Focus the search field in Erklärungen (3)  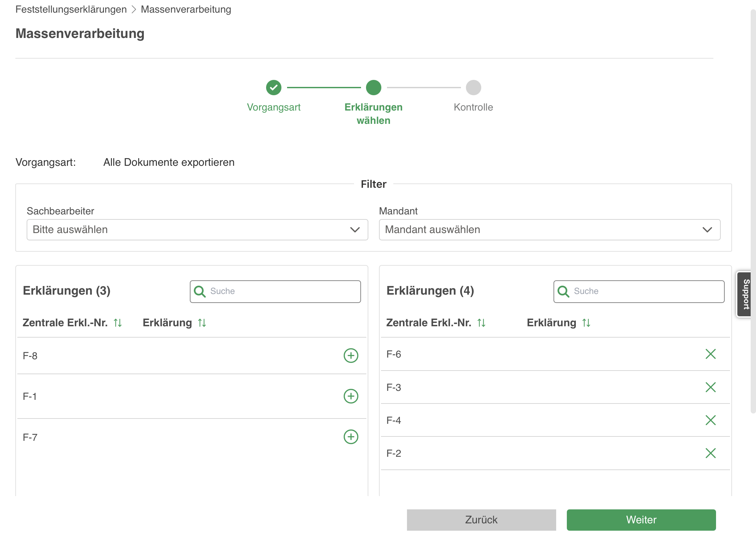point(275,292)
